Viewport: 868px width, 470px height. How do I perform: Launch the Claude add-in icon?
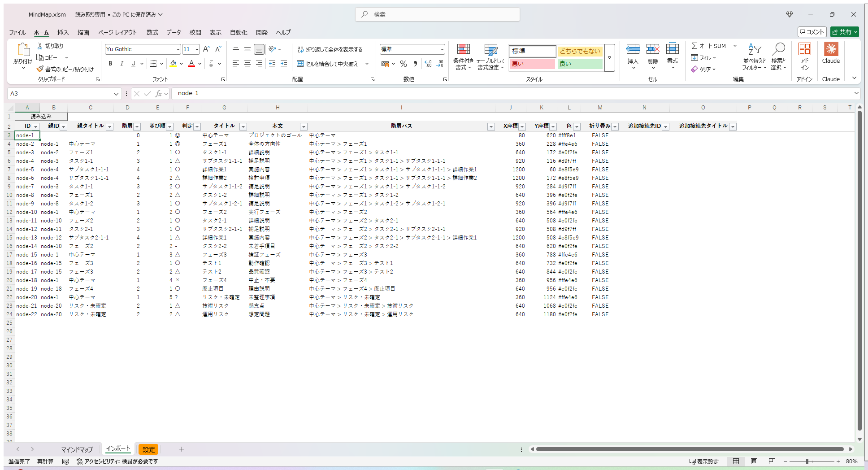pos(831,49)
